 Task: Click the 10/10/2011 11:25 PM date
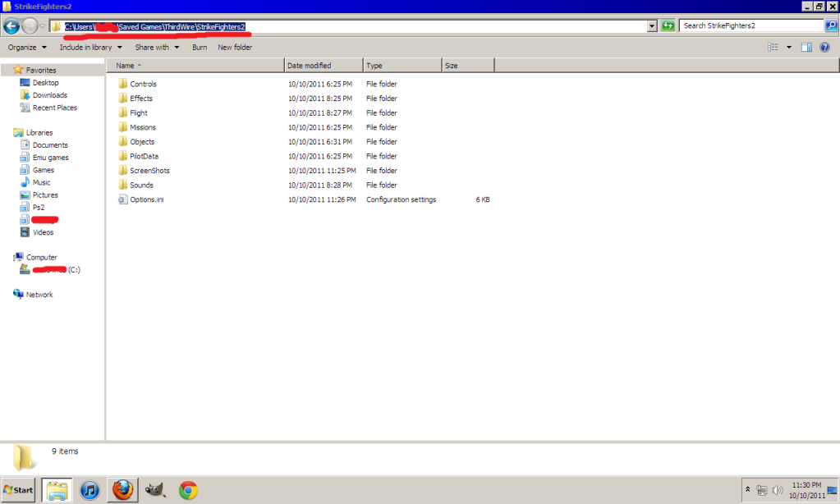tap(322, 170)
